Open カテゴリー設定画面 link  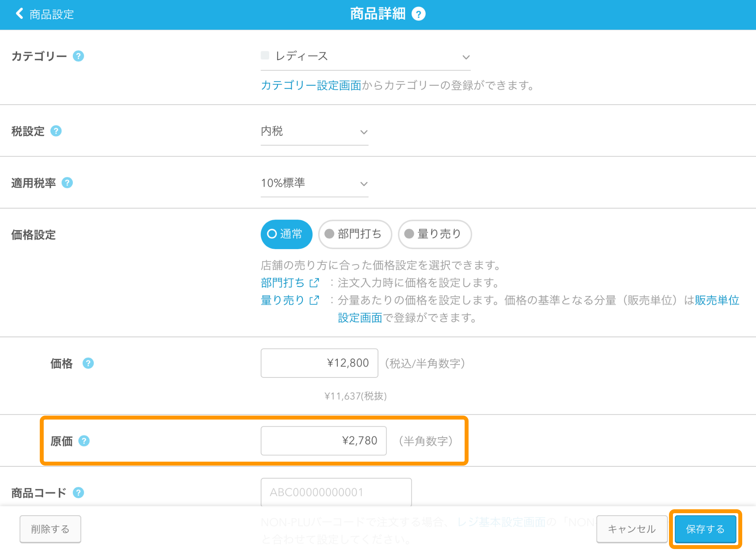311,85
